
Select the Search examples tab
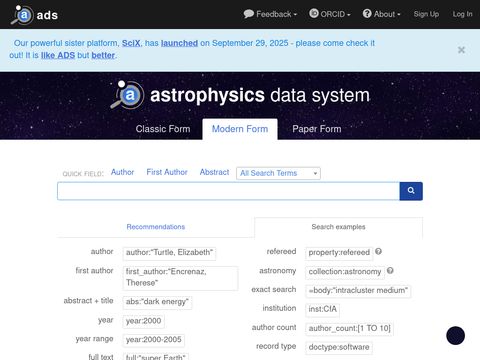click(338, 227)
